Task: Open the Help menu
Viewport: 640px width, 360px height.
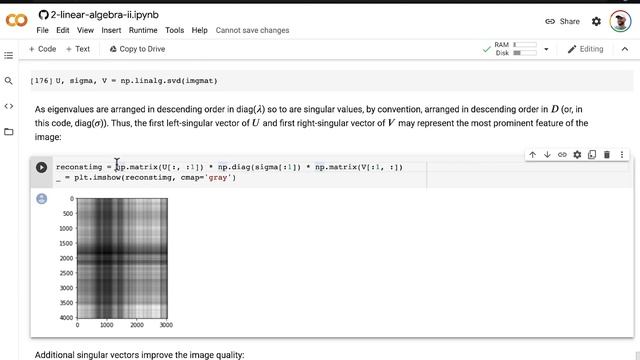Action: (200, 30)
